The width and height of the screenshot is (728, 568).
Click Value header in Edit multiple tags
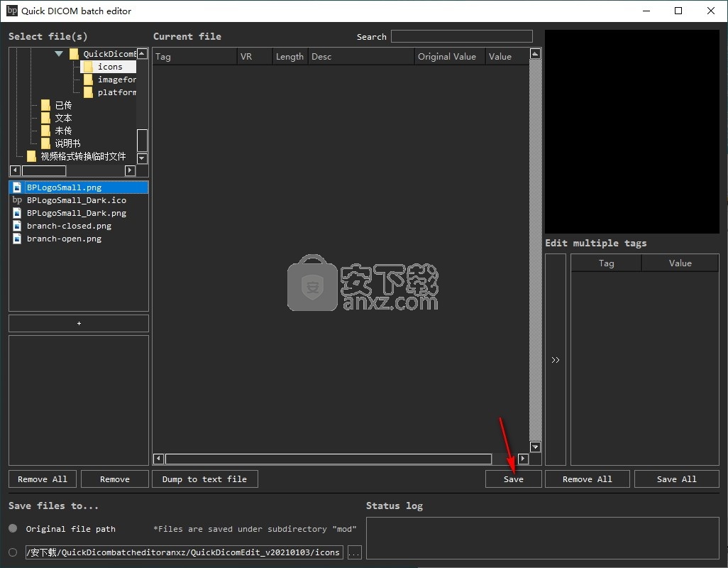point(680,263)
